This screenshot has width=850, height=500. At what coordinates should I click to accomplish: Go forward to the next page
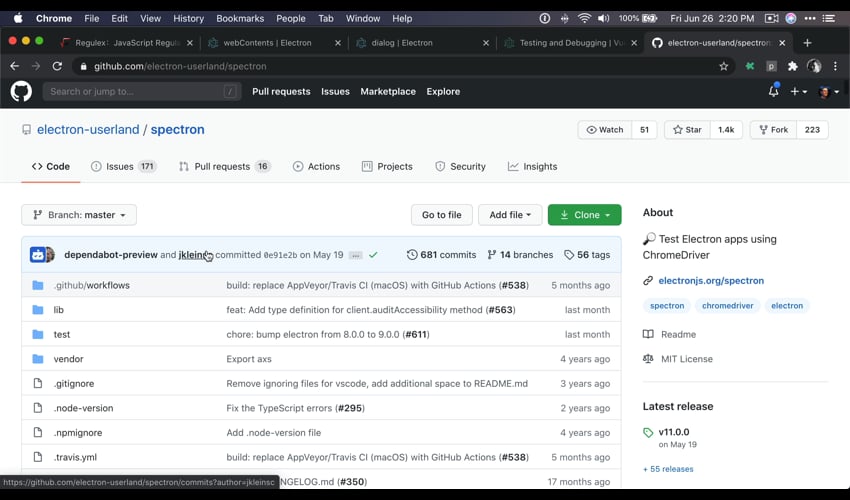coord(36,66)
